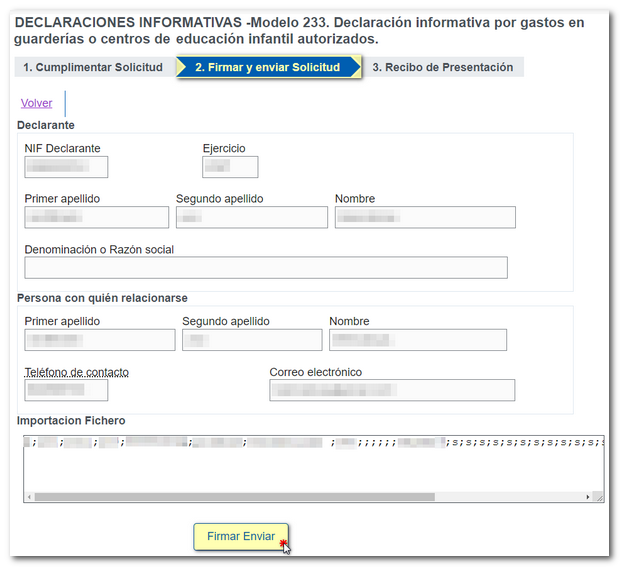
Task: Click the scroll-left arrow of the file area
Action: [29, 497]
